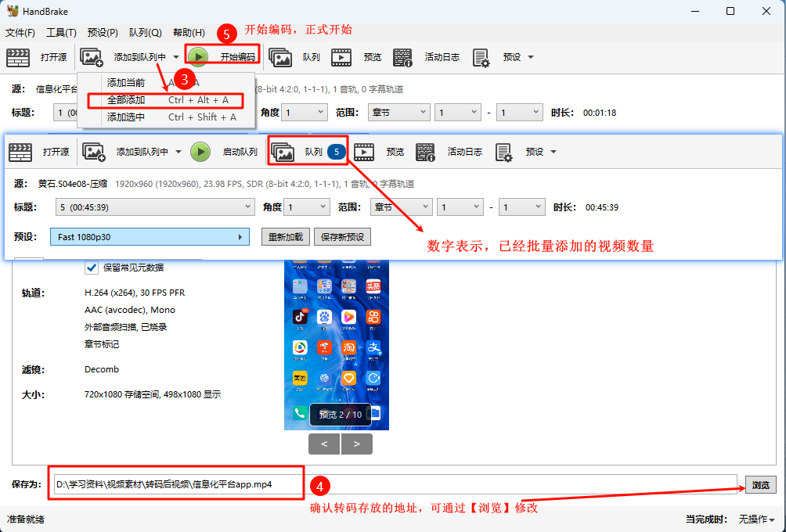Click the 启动队列 label
786x532 pixels.
[240, 152]
